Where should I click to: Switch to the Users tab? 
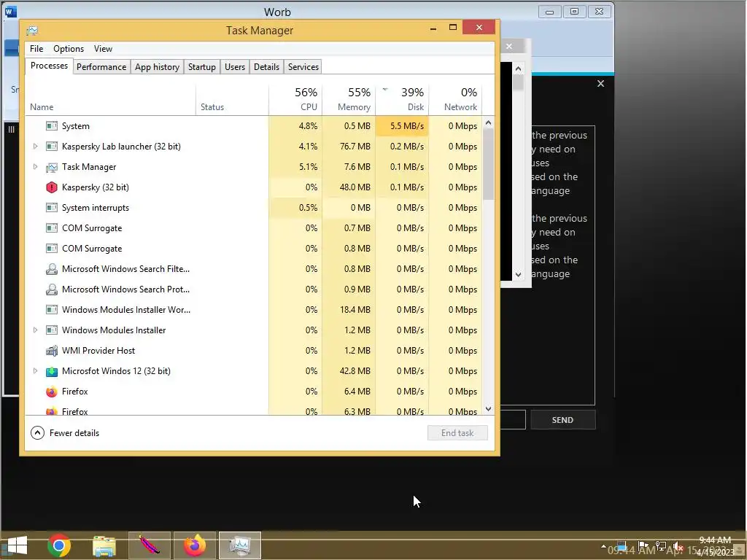coord(235,67)
